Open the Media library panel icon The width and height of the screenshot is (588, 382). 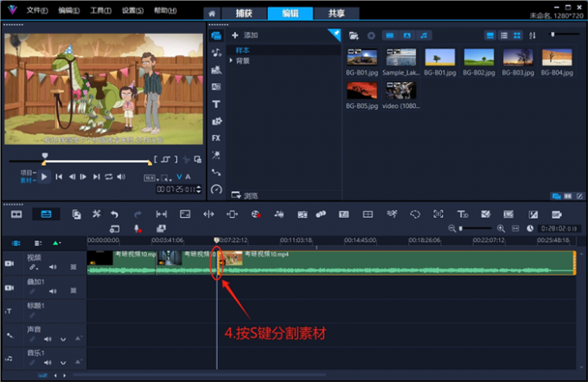click(216, 35)
